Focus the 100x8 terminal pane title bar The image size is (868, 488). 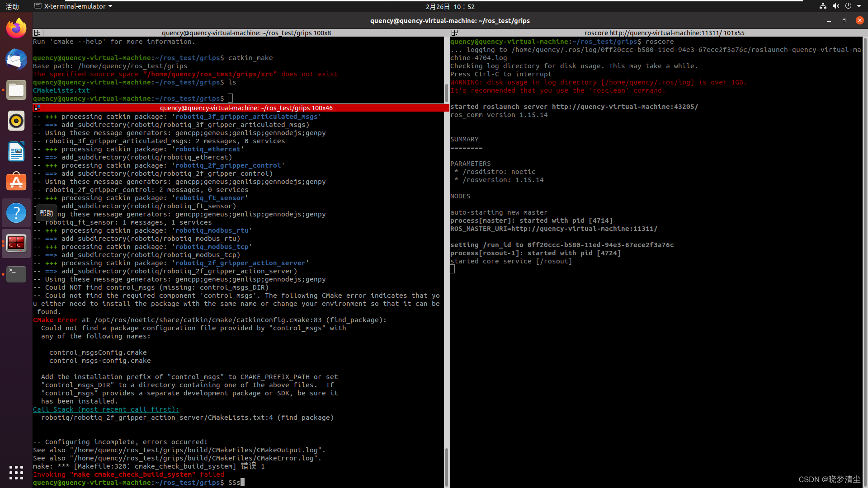click(x=246, y=33)
